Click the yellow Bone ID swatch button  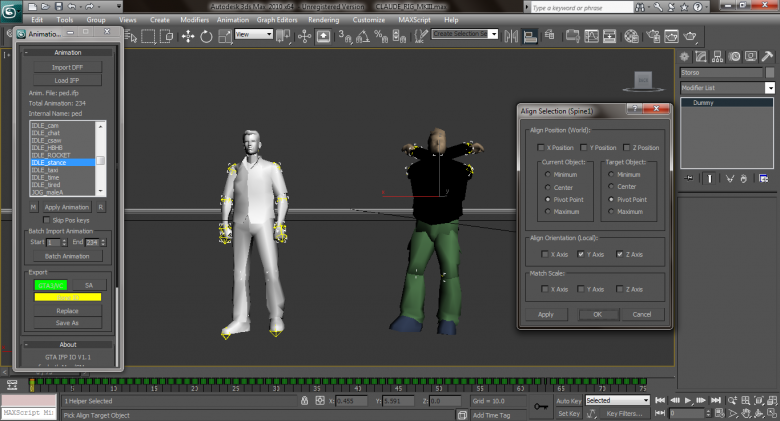68,297
